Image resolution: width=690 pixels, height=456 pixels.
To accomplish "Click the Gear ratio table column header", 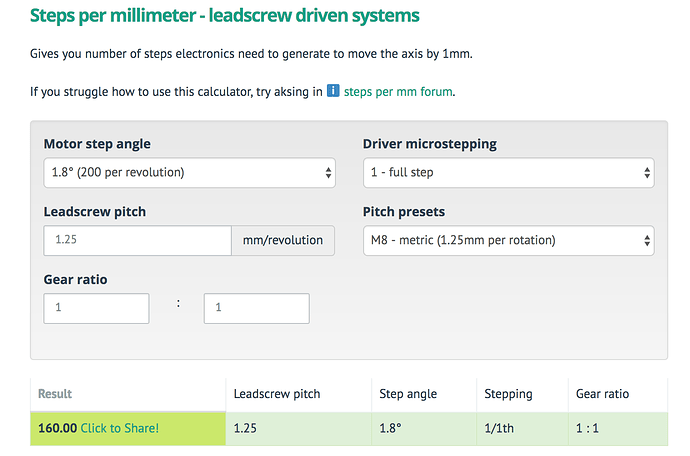I will tap(602, 394).
